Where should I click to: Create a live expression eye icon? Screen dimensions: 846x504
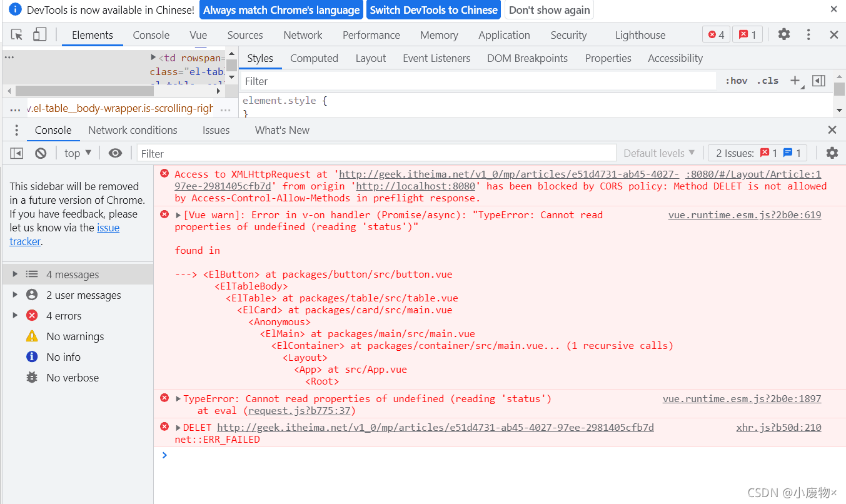point(115,153)
